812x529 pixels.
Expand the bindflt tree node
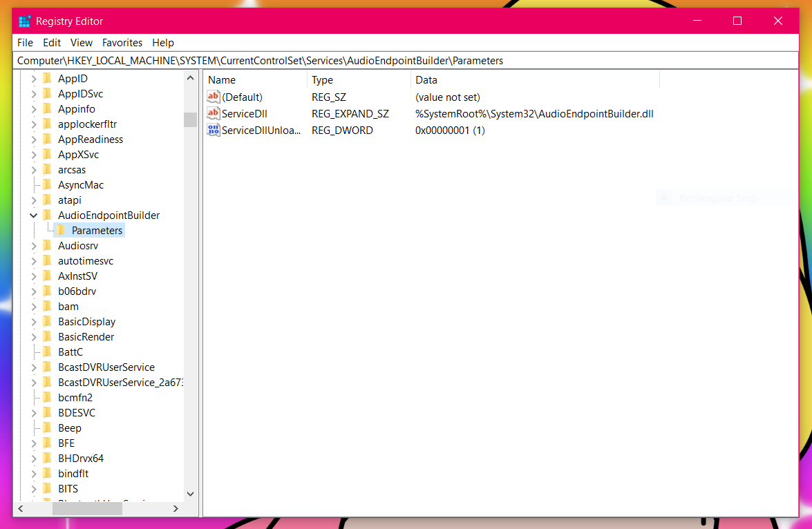coord(34,473)
